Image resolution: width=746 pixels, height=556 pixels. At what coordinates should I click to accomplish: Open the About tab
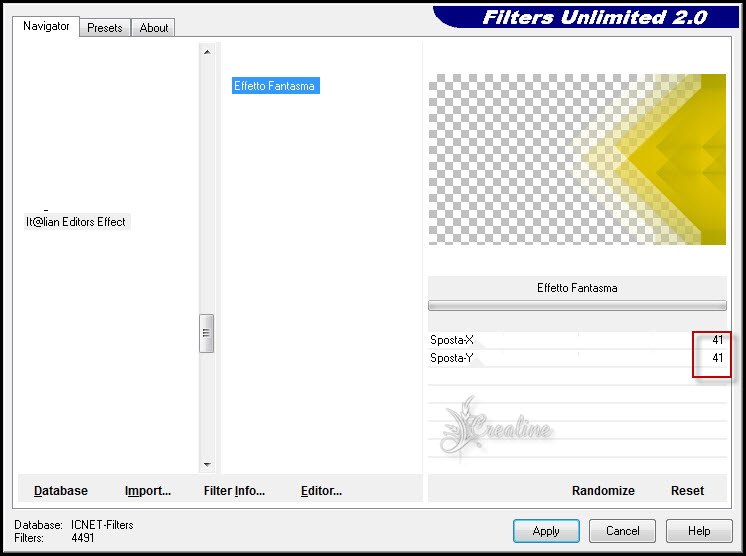(x=154, y=28)
